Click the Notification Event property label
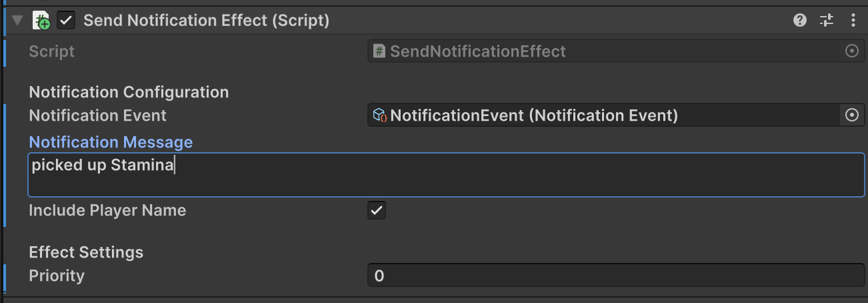The image size is (868, 303). [x=97, y=115]
